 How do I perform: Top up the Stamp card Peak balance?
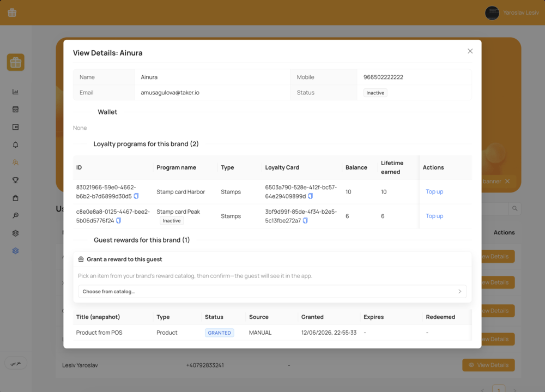[434, 216]
